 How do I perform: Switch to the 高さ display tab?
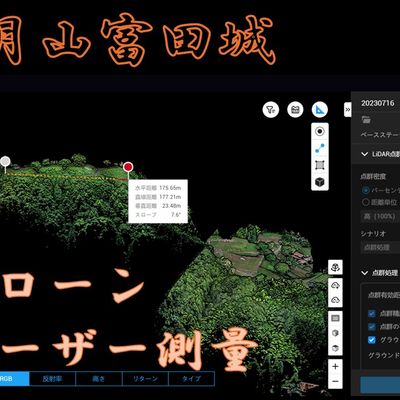tap(99, 379)
